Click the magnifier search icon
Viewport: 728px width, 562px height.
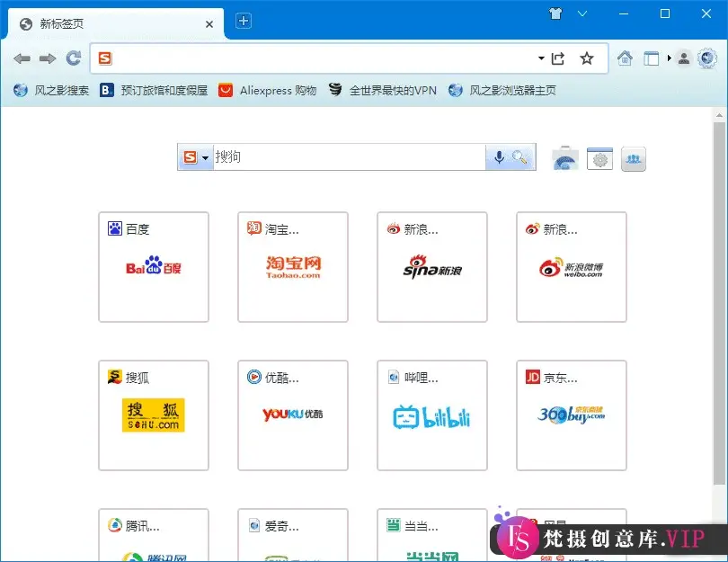coord(520,157)
